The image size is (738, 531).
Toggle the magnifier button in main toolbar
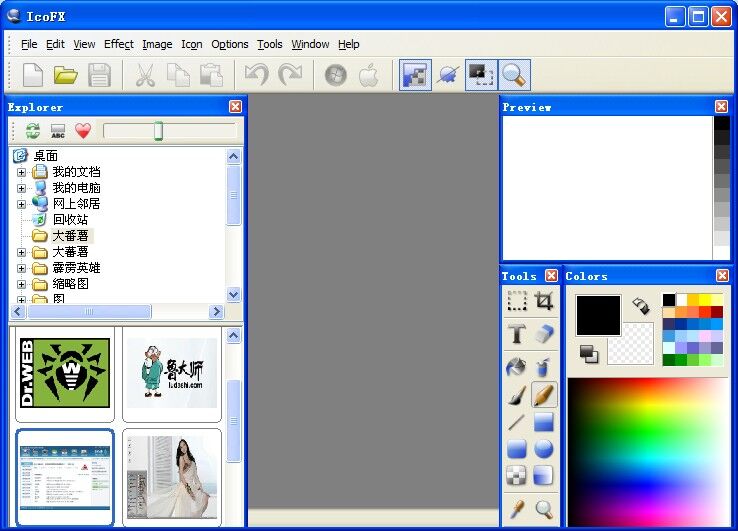(514, 75)
